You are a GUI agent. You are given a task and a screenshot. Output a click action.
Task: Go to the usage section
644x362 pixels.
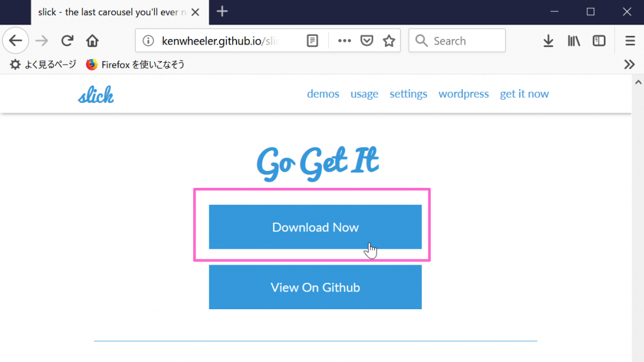click(x=364, y=94)
